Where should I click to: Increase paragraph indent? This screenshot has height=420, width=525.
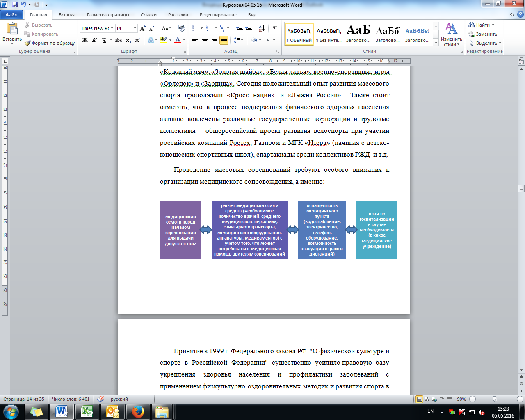tap(249, 28)
